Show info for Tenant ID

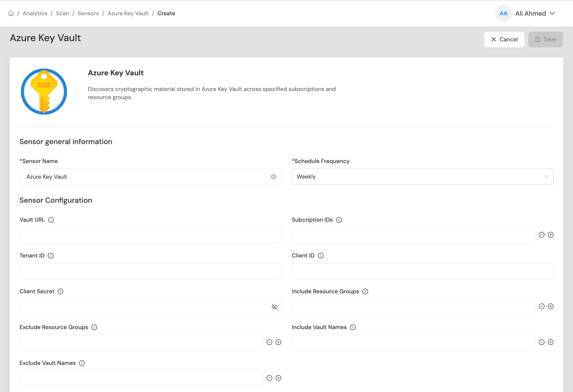pos(50,256)
